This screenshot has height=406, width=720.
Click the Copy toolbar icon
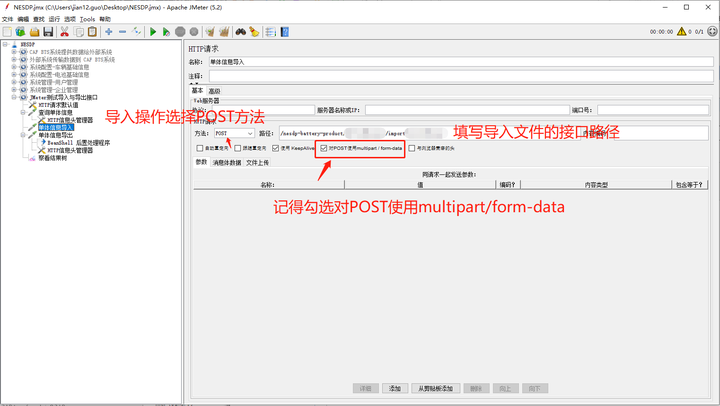[79, 32]
